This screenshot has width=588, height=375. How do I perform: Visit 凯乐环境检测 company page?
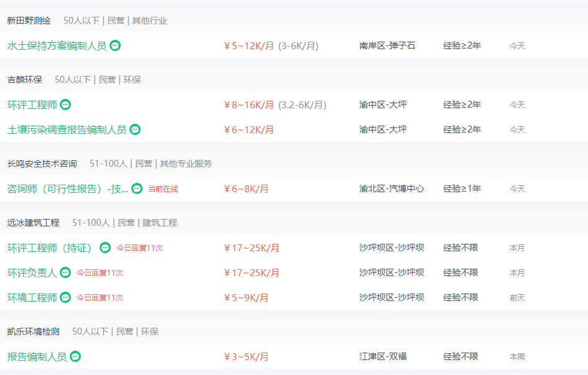coord(33,331)
